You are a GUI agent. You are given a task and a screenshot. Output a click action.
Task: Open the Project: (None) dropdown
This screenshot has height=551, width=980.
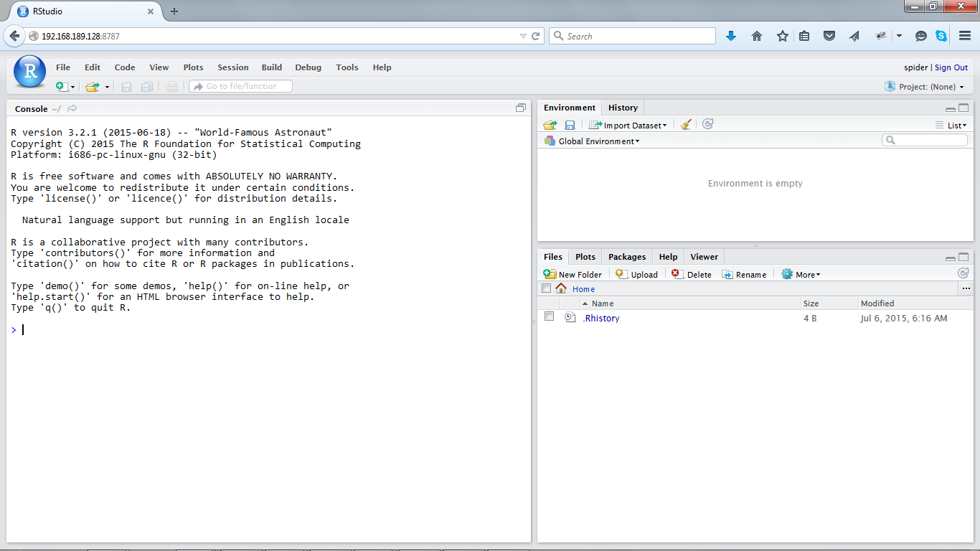click(926, 87)
